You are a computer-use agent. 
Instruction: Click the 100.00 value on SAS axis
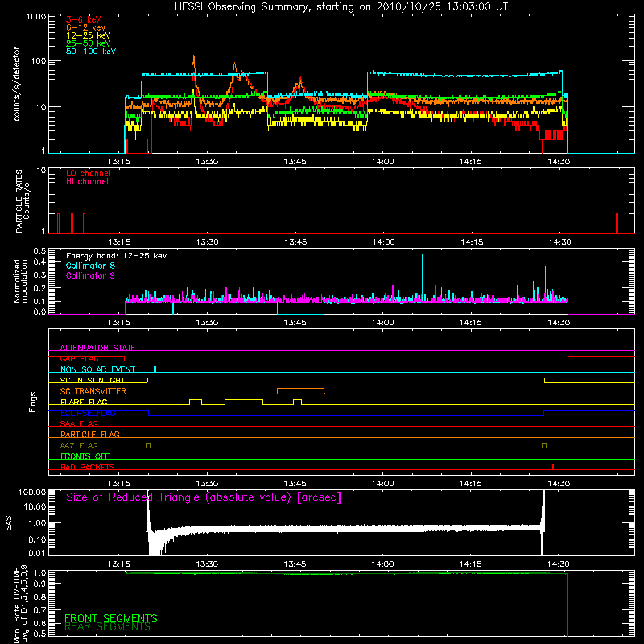[32, 492]
